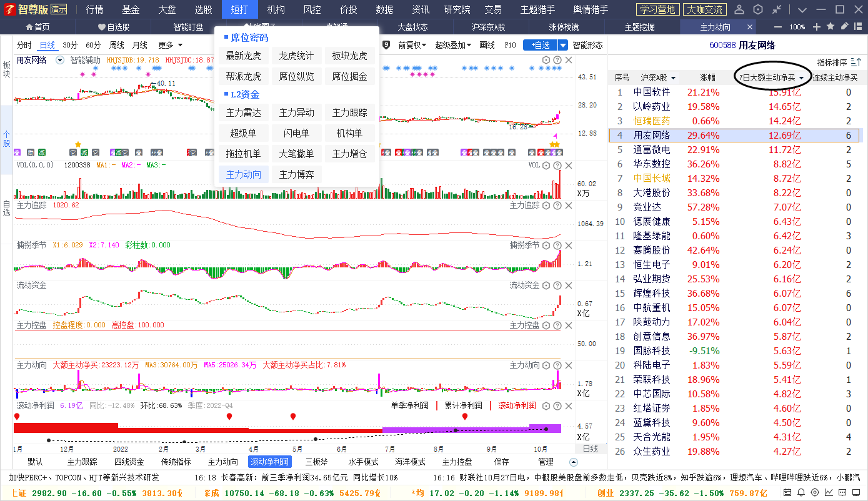Open settings icon of 捕捞季节 panel
The image size is (868, 501).
pos(546,246)
